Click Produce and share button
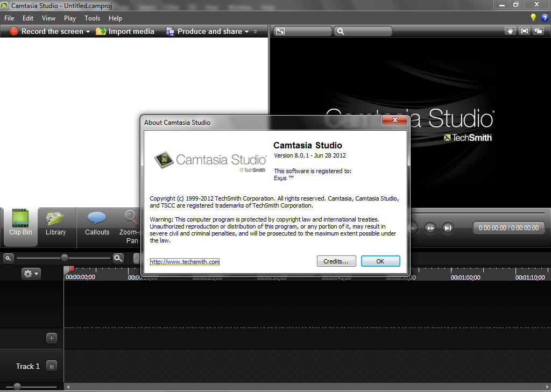Screen dimensions: 551x392 point(204,31)
